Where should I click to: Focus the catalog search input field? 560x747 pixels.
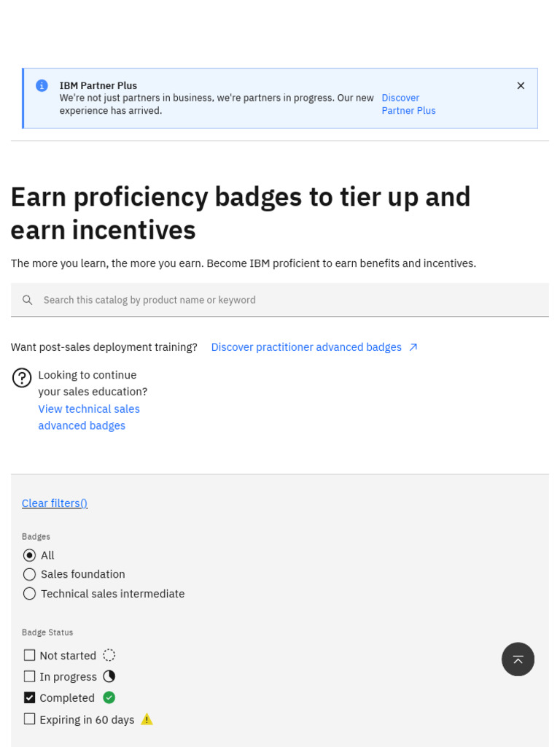coord(292,300)
